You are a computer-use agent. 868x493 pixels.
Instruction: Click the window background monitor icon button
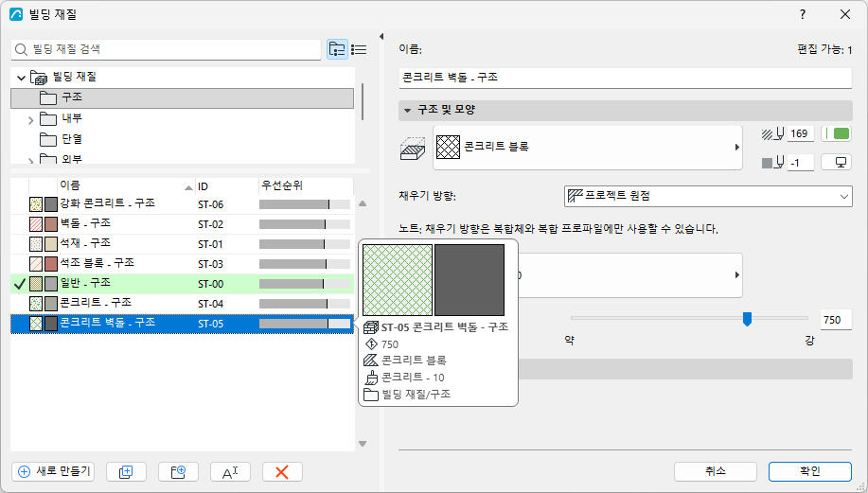(837, 163)
